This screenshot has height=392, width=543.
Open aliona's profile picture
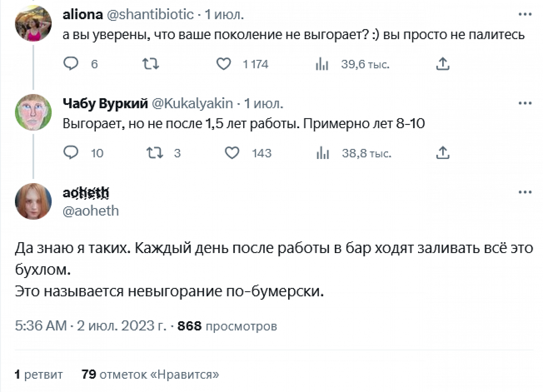[x=33, y=23]
